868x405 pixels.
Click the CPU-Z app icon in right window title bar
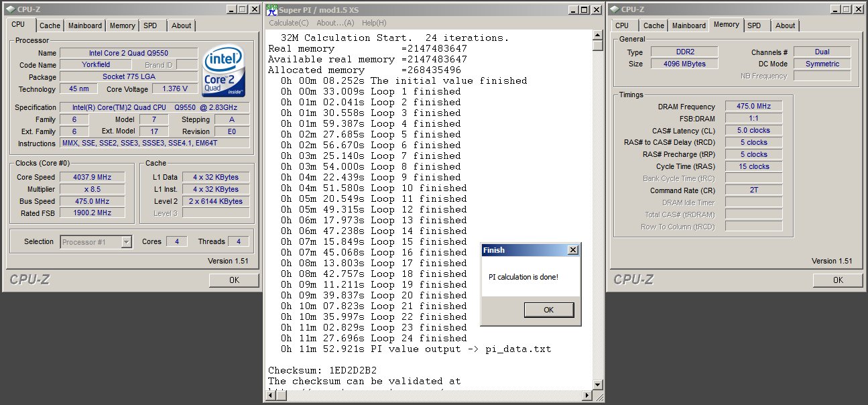click(613, 9)
